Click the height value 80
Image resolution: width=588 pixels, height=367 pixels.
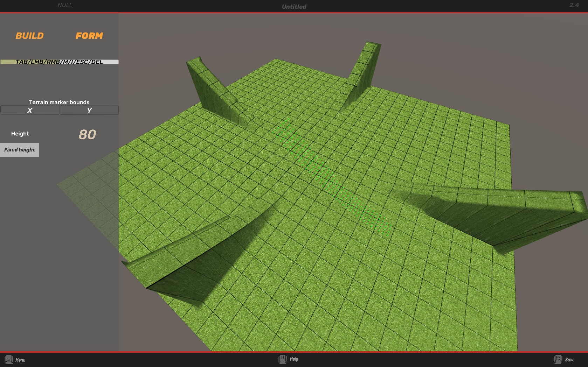click(x=87, y=134)
